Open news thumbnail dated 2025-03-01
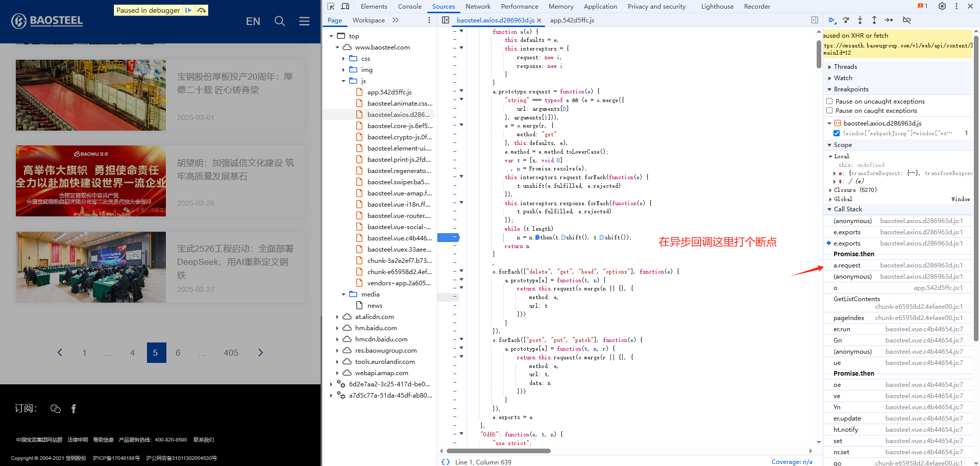980x466 pixels. [x=91, y=95]
